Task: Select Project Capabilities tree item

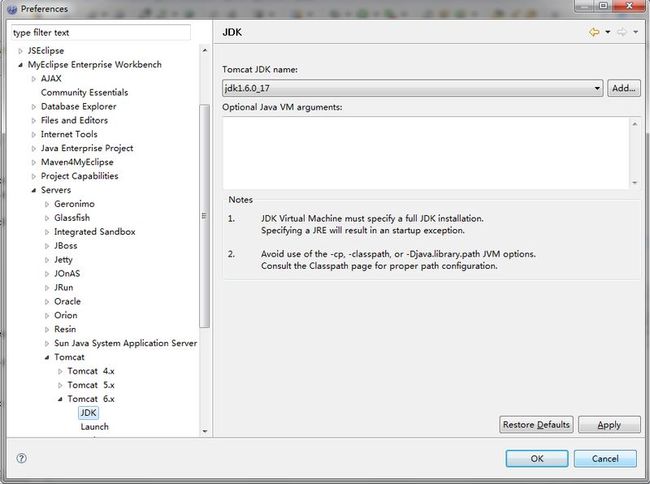Action: (x=79, y=176)
